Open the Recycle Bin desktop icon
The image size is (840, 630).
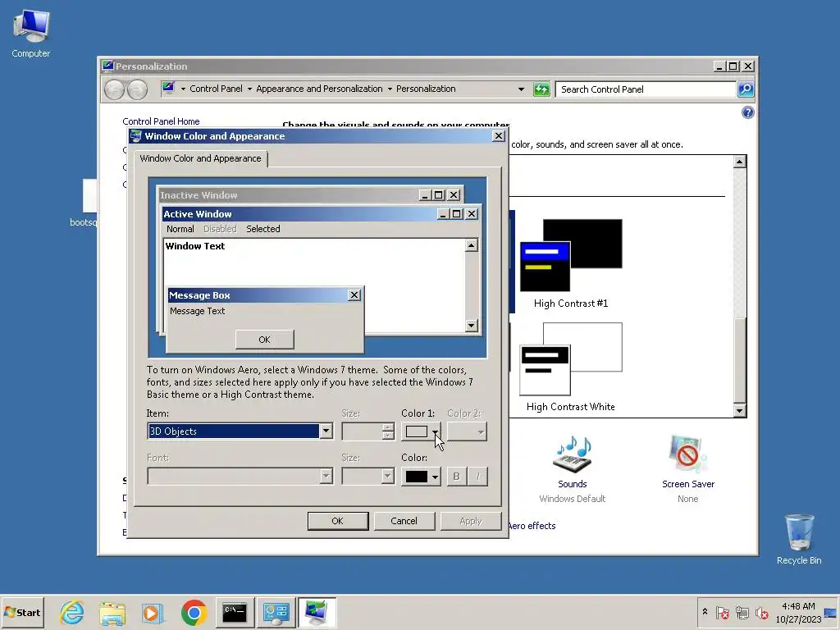pyautogui.click(x=799, y=539)
